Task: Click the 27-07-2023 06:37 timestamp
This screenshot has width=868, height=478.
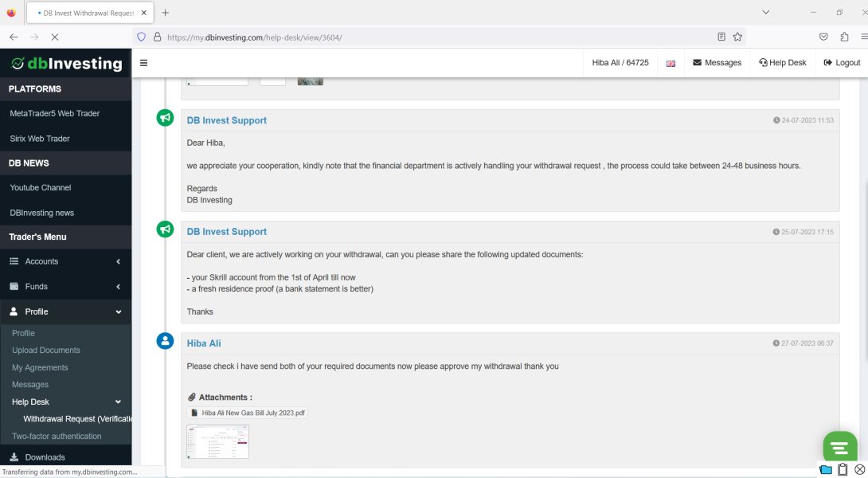Action: click(803, 343)
